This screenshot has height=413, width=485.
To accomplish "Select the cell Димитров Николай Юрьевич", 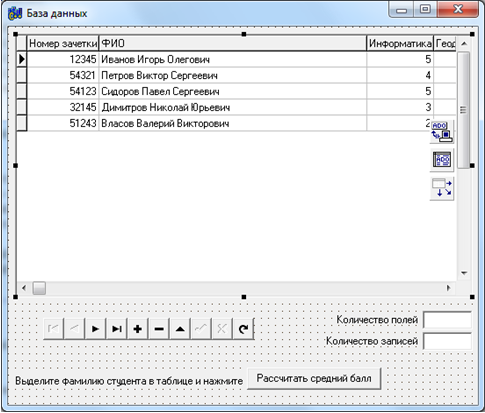I will click(x=233, y=107).
